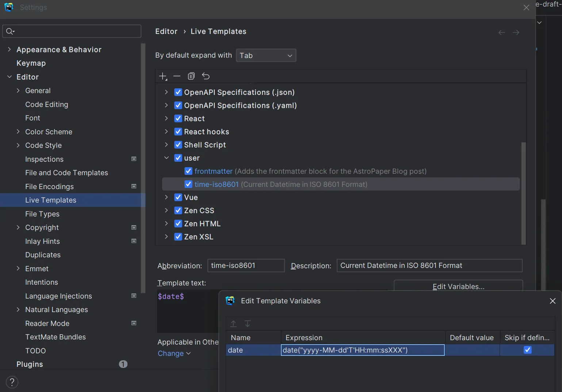This screenshot has width=562, height=392.
Task: Click the Abbreviation input field
Action: point(246,265)
